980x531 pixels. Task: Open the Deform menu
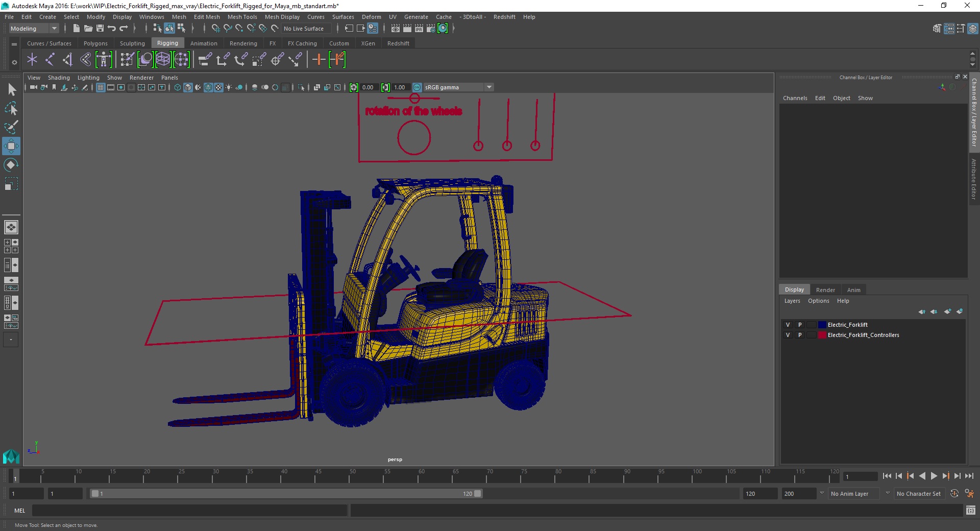(x=371, y=17)
